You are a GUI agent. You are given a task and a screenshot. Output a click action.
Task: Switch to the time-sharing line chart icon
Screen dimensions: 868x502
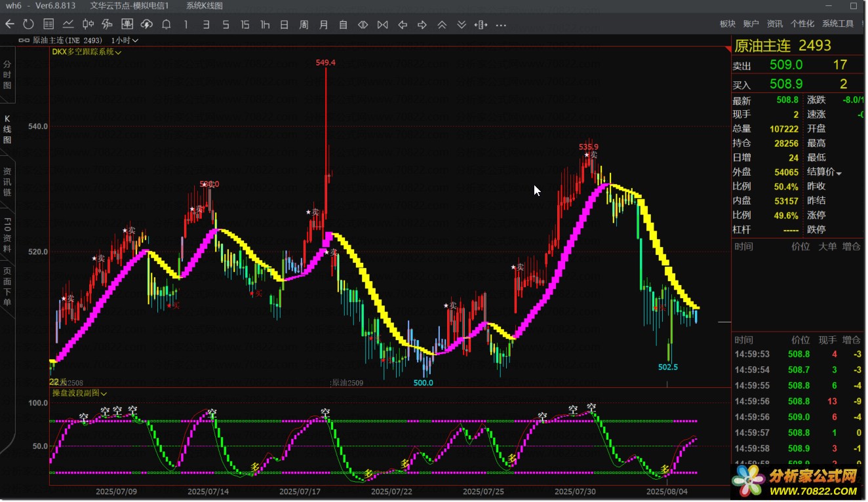pos(68,24)
